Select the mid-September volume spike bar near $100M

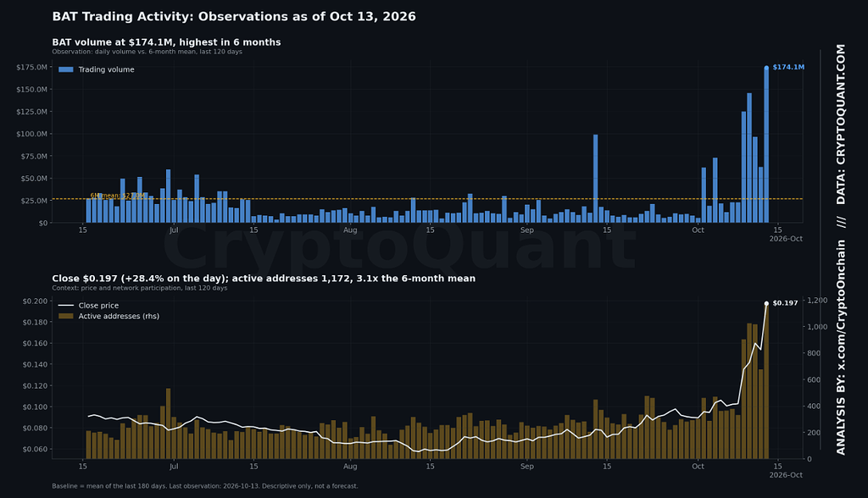tap(596, 179)
